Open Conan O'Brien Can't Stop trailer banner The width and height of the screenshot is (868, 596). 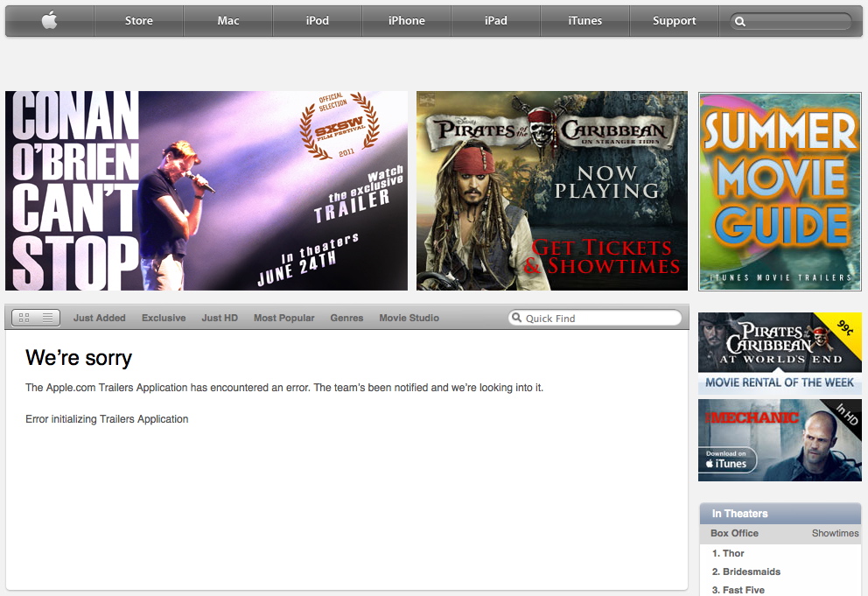click(206, 191)
